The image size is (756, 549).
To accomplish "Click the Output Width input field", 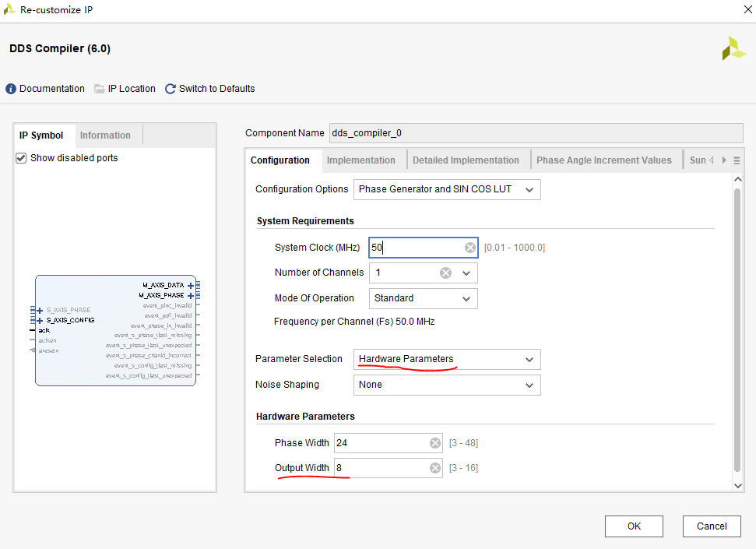I will click(x=389, y=468).
